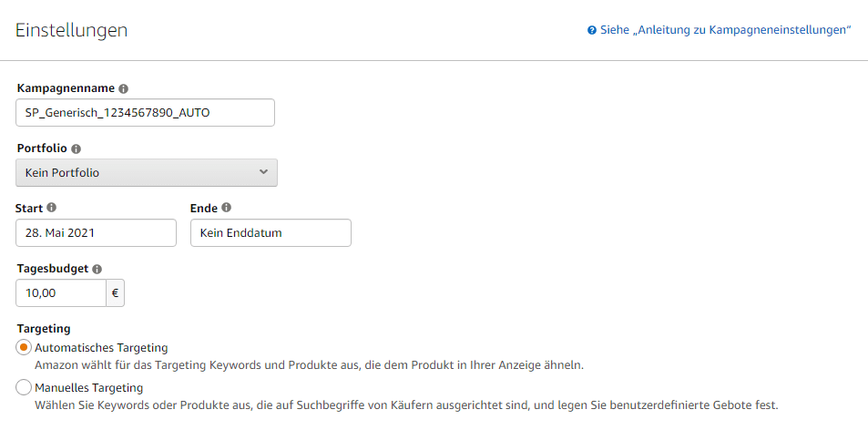This screenshot has width=868, height=430.
Task: Click the info icon next to Portfolio
Action: (x=76, y=148)
